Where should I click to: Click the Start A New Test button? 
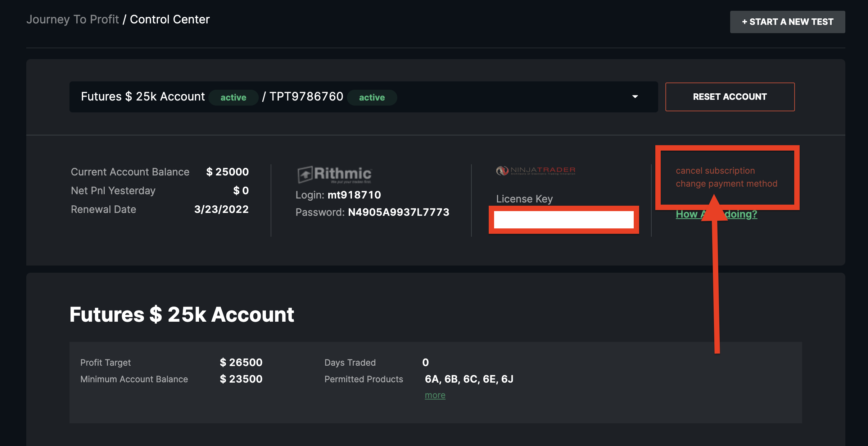coord(787,22)
